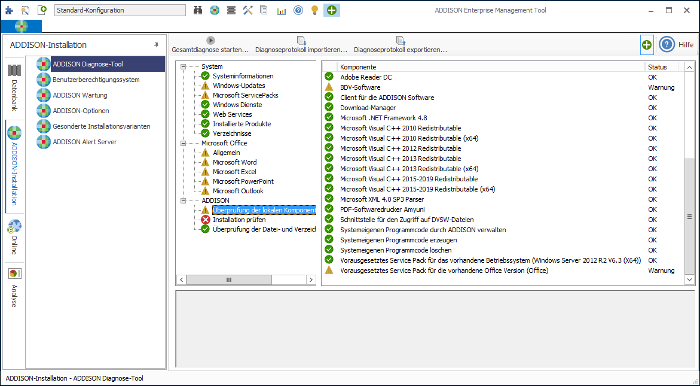Switch to the Datenbank side tab

click(x=14, y=88)
